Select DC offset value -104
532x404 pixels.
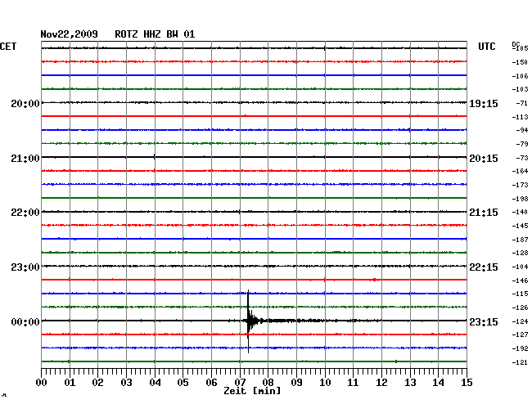pyautogui.click(x=520, y=267)
